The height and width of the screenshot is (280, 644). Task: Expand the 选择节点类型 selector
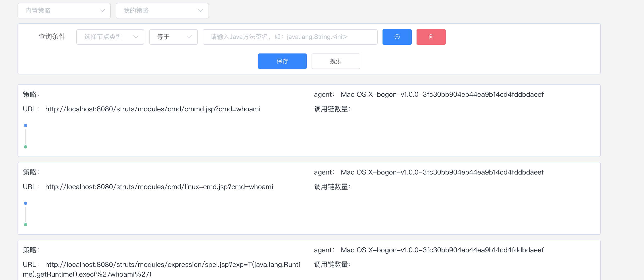110,37
